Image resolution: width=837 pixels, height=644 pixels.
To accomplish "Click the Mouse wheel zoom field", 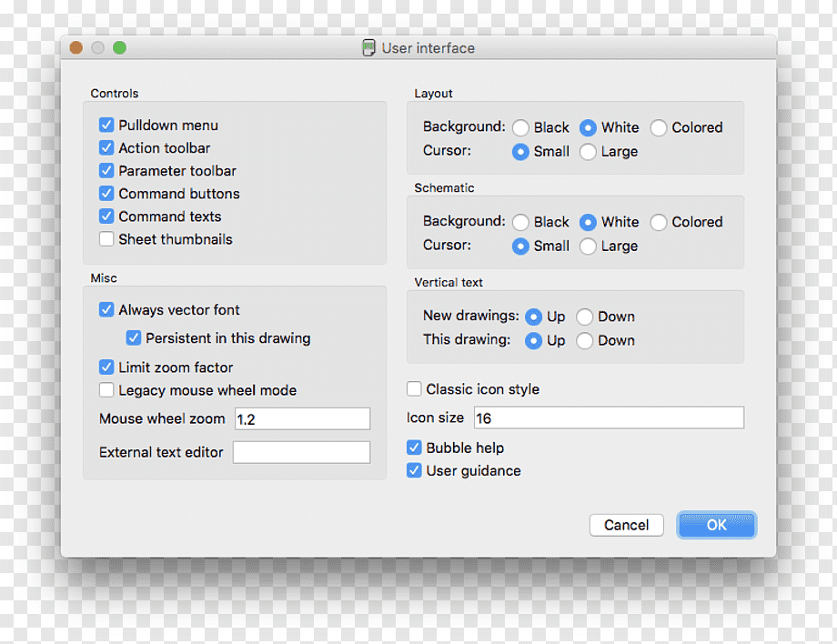I will [x=302, y=418].
